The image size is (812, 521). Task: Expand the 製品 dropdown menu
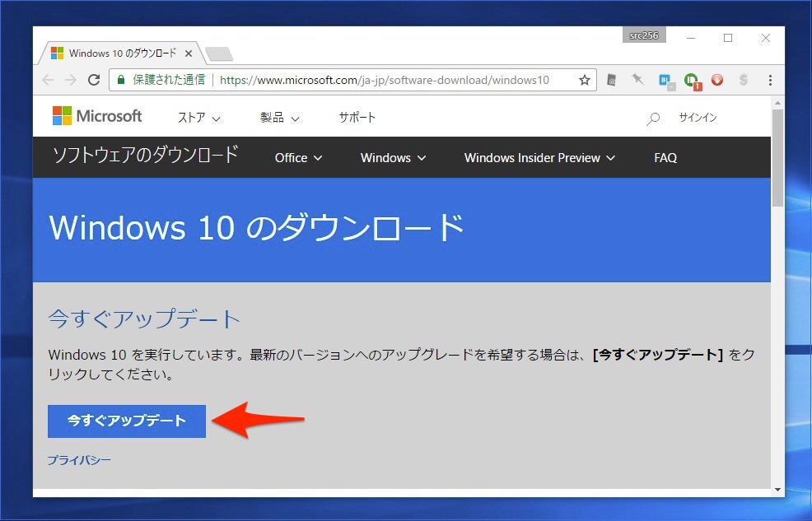tap(280, 118)
